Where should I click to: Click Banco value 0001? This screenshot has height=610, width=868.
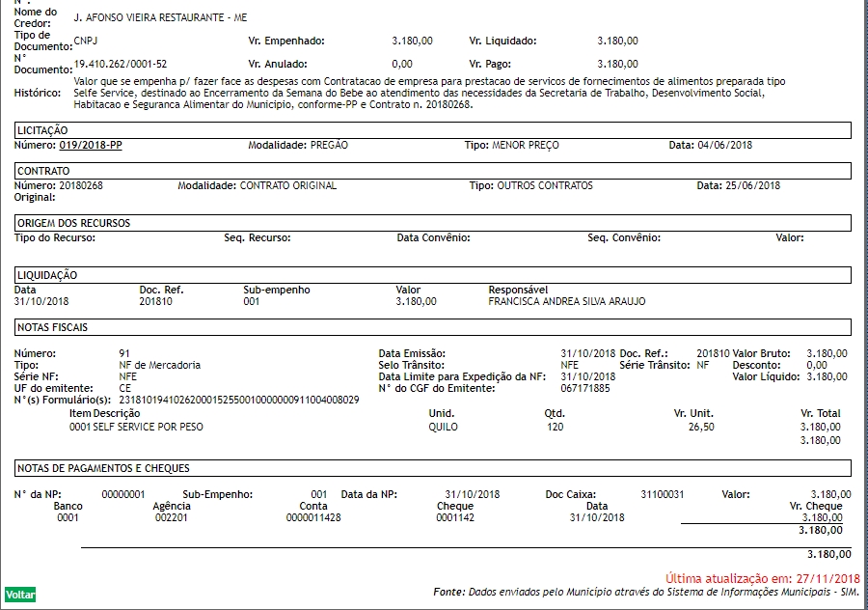point(68,517)
